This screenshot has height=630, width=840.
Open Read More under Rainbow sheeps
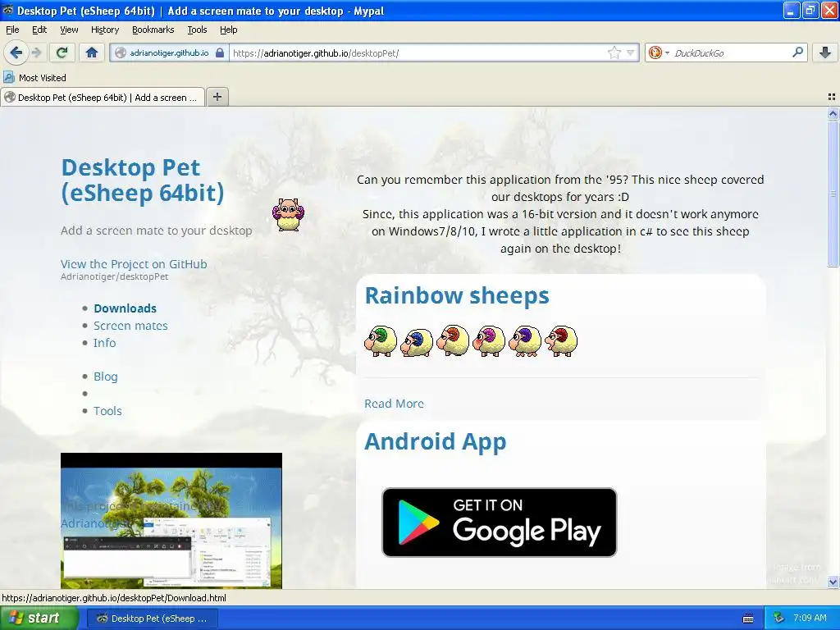(x=394, y=404)
